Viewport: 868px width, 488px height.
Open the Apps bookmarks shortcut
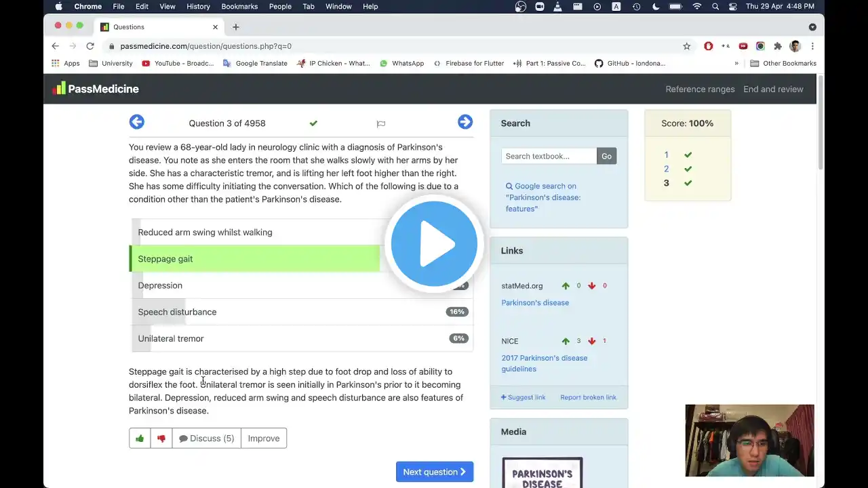(x=65, y=64)
